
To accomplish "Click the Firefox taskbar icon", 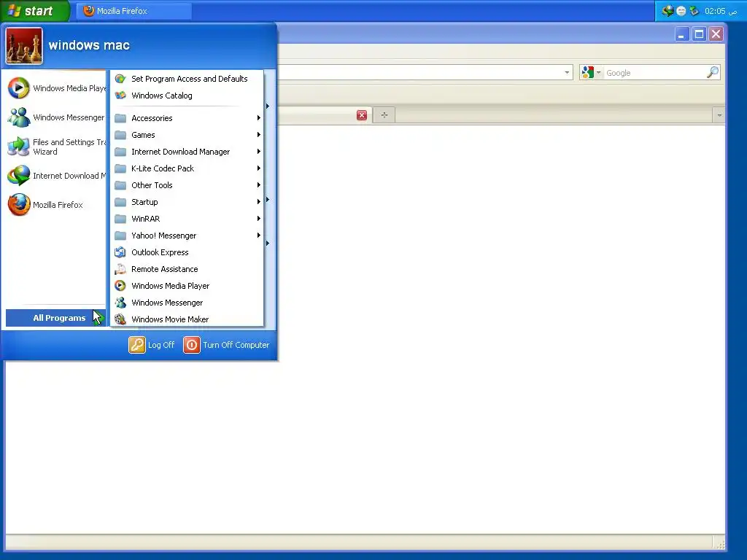I will (88, 10).
